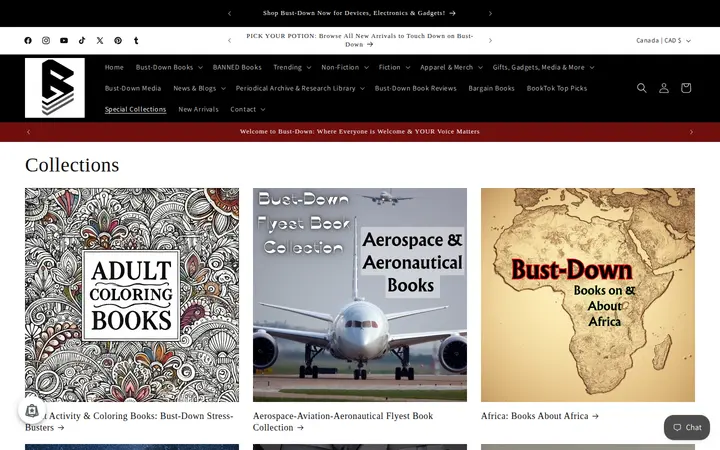The height and width of the screenshot is (450, 720).
Task: Expand the Fiction menu
Action: coord(394,67)
